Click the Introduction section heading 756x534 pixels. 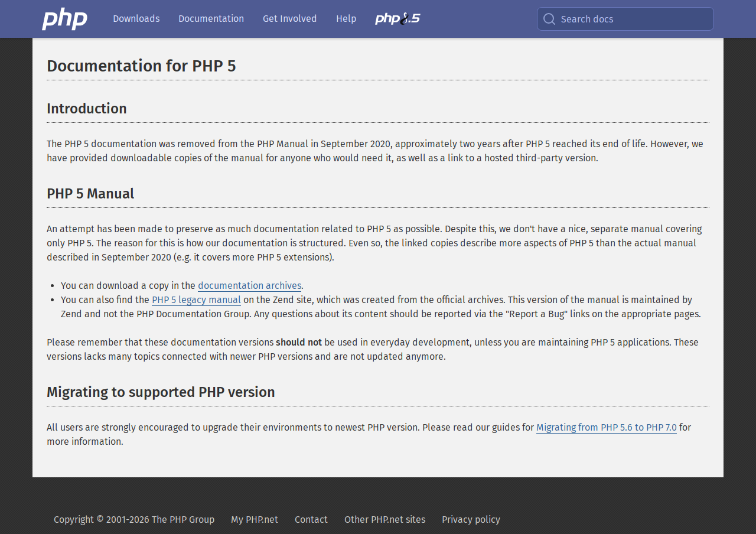87,109
